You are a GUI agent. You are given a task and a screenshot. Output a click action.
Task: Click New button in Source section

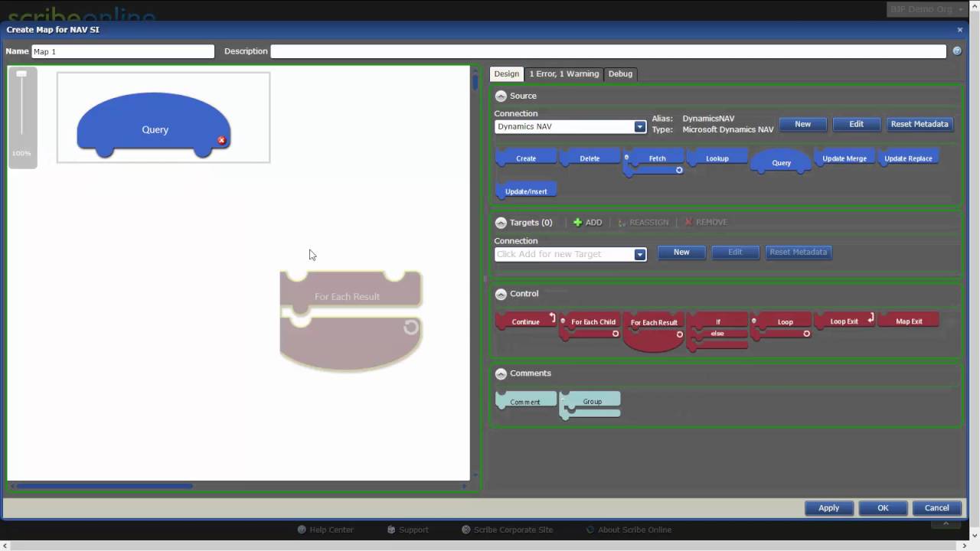[x=803, y=124]
